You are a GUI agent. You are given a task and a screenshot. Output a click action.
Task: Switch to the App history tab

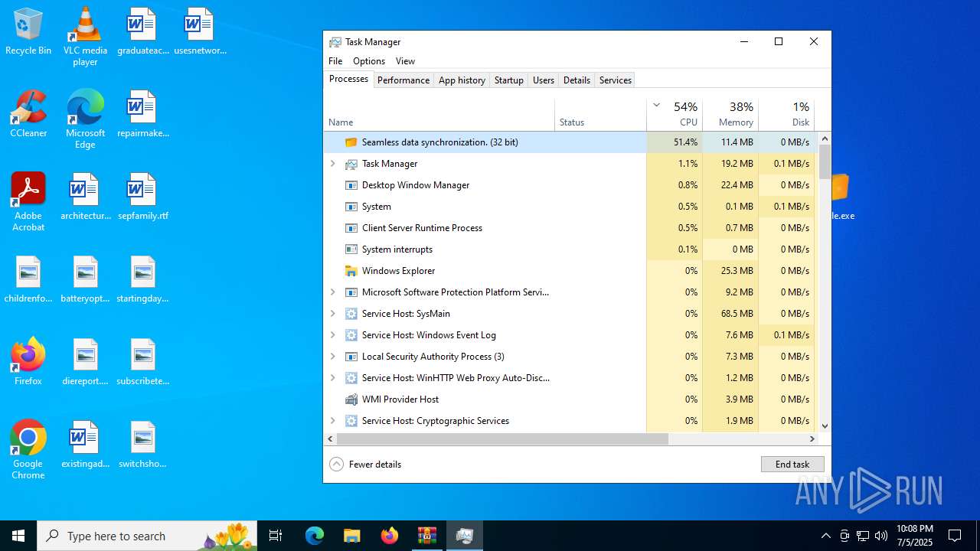(x=462, y=80)
